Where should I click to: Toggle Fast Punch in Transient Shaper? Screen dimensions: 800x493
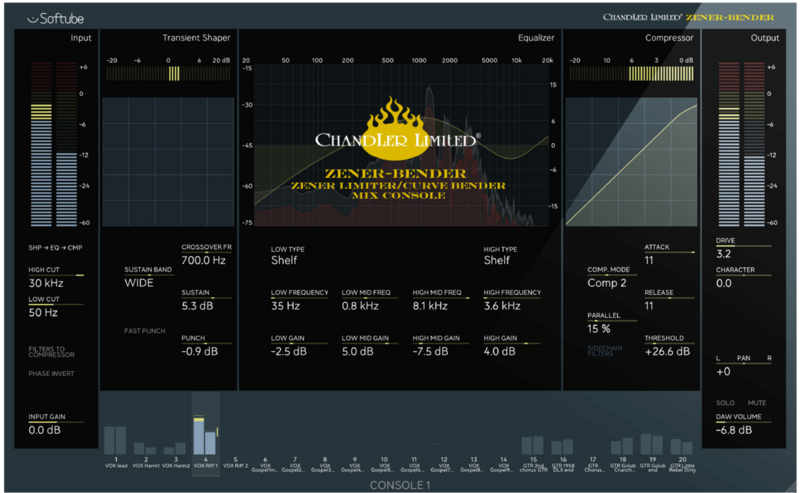pos(145,330)
